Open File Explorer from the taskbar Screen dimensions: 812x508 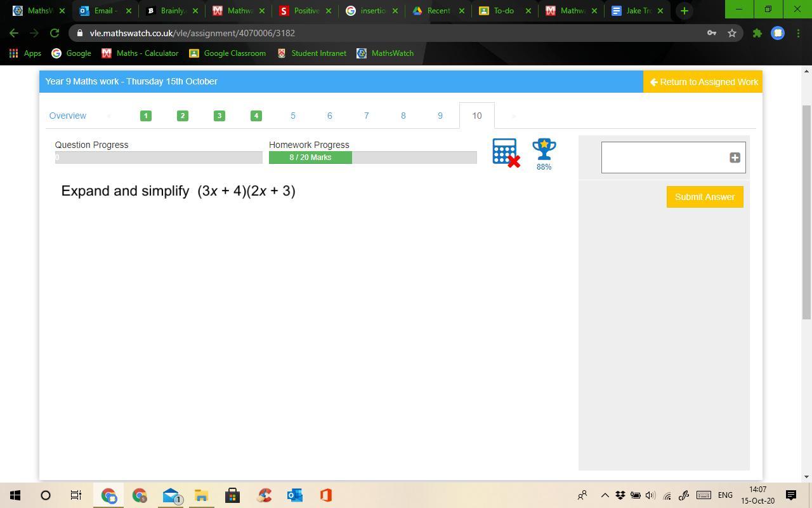tap(202, 495)
